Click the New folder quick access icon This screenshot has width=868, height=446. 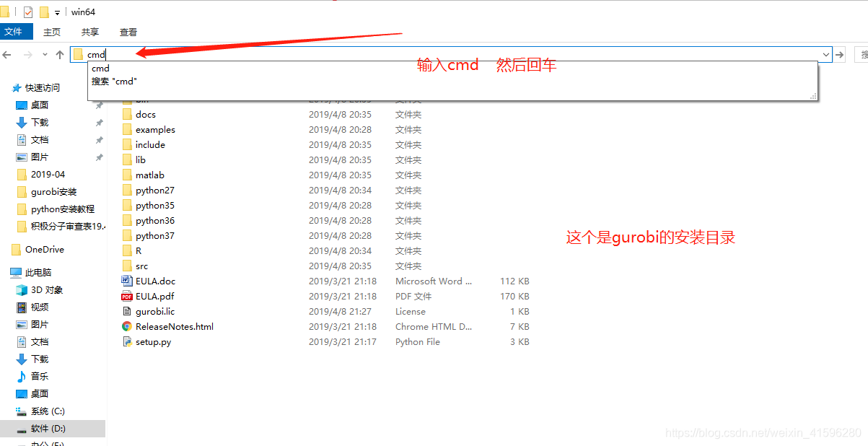(x=44, y=12)
